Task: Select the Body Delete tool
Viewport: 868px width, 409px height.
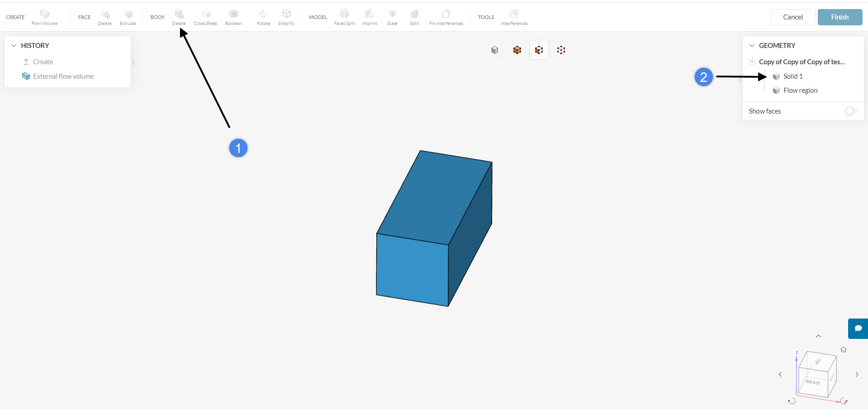Action: (x=179, y=14)
